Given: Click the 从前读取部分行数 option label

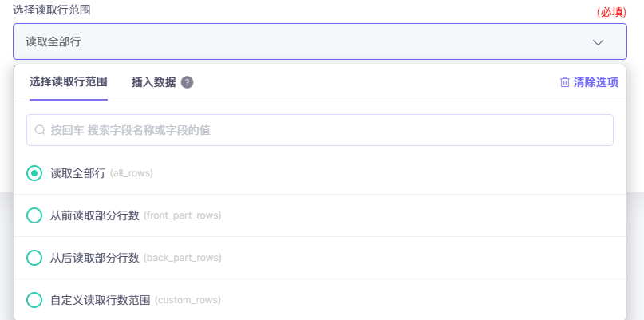Looking at the screenshot, I should (x=95, y=215).
